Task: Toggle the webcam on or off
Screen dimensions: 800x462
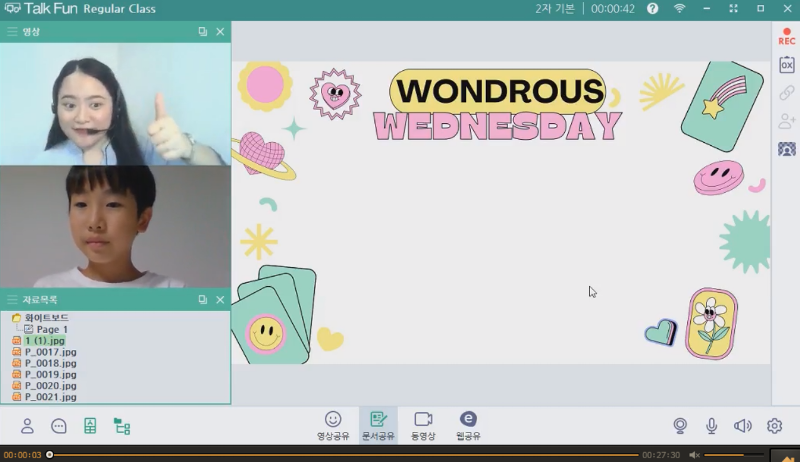Action: pos(680,426)
